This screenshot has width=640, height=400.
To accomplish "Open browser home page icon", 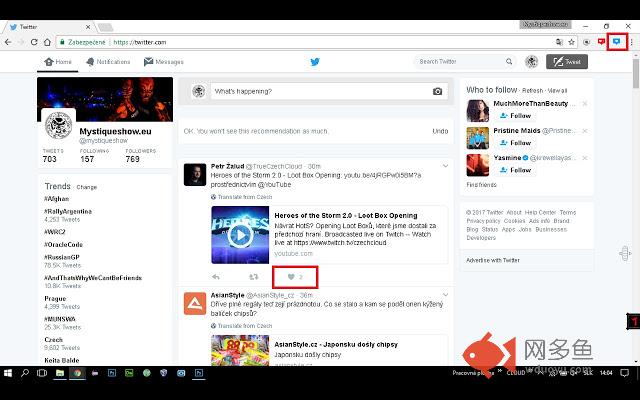I will pos(47,42).
